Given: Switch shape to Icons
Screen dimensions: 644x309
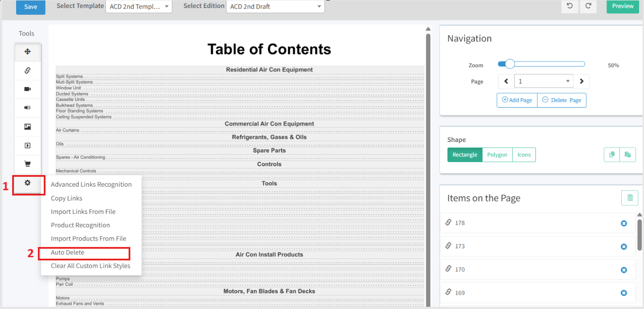Looking at the screenshot, I should click(x=524, y=155).
